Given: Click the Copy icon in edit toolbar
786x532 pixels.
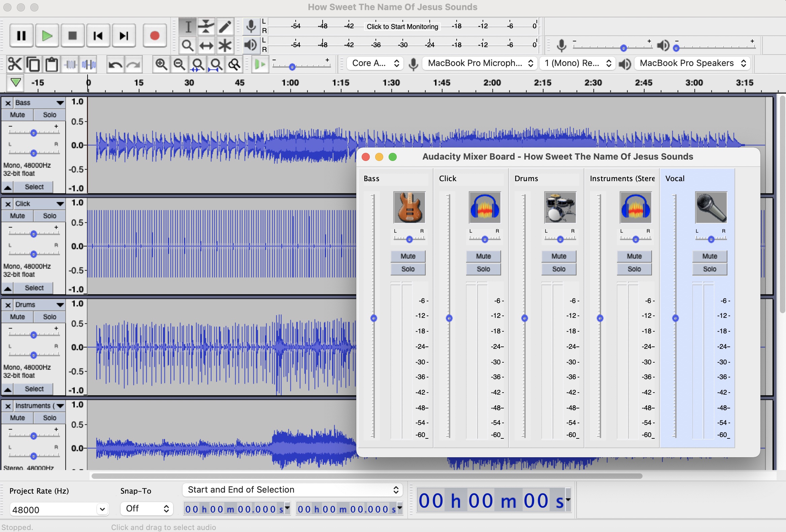Looking at the screenshot, I should click(33, 64).
